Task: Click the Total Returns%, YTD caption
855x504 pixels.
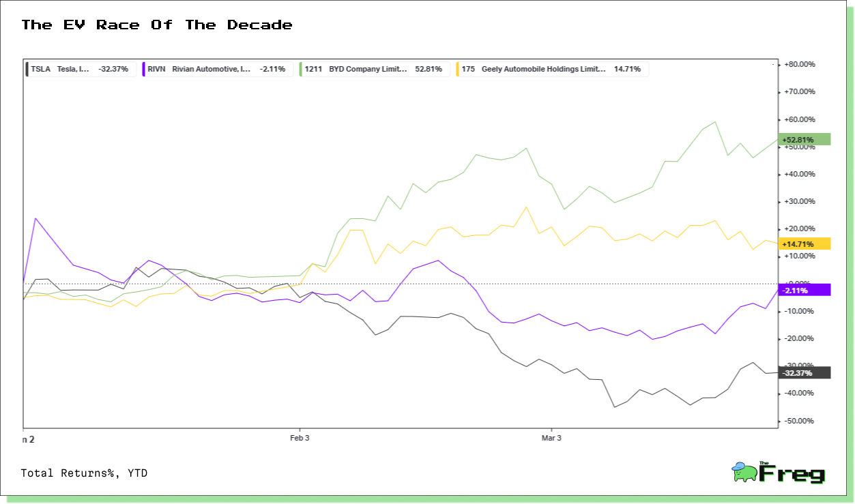Action: 84,473
